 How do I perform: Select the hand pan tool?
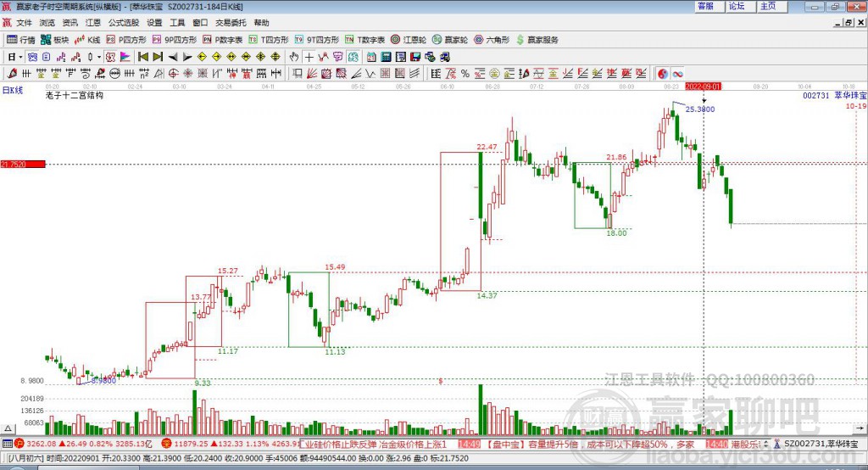(294, 57)
